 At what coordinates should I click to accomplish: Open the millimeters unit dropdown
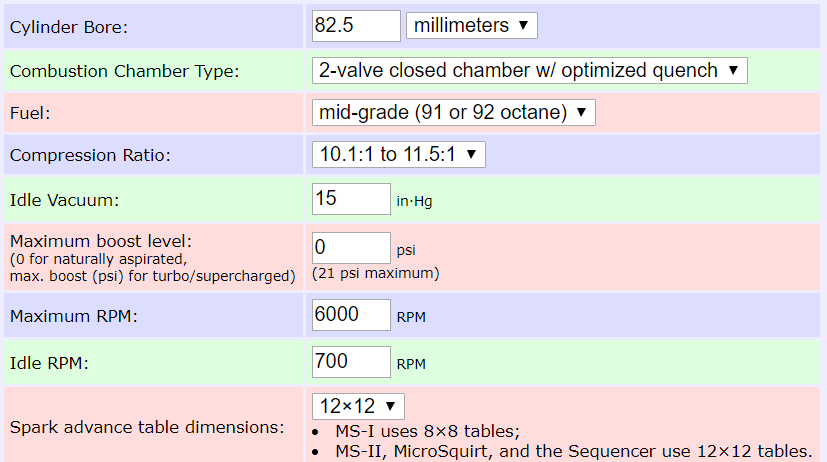tap(472, 26)
